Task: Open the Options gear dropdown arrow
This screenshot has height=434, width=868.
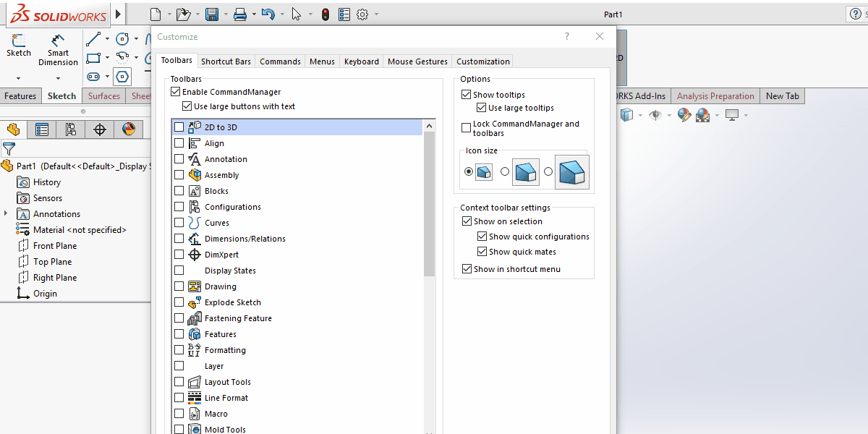Action: click(x=376, y=14)
